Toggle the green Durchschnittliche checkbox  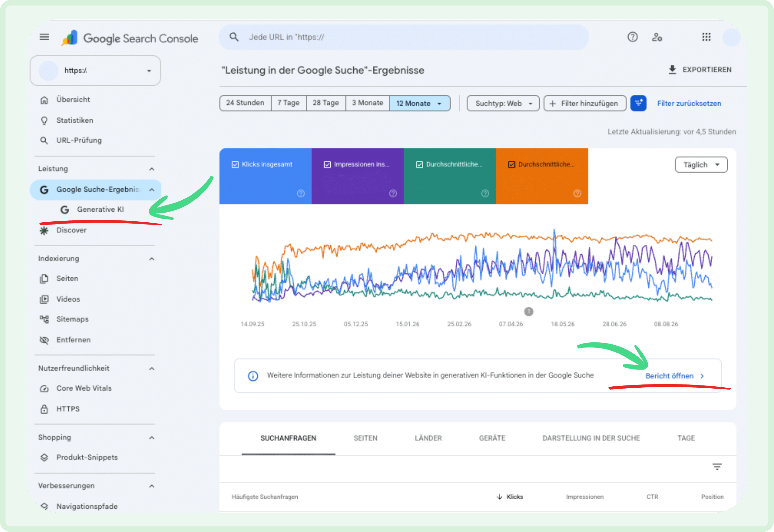tap(420, 165)
